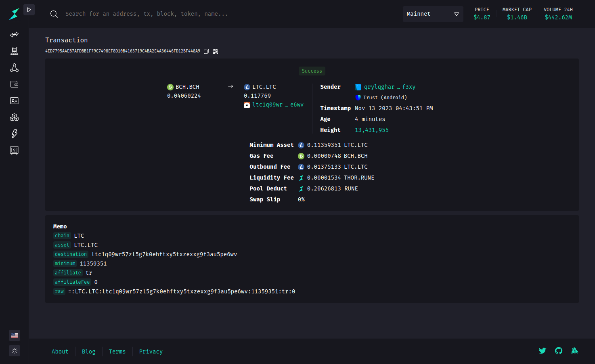Image resolution: width=595 pixels, height=364 pixels.
Task: Click the MARKET CAP $1.46B stat
Action: point(517,14)
